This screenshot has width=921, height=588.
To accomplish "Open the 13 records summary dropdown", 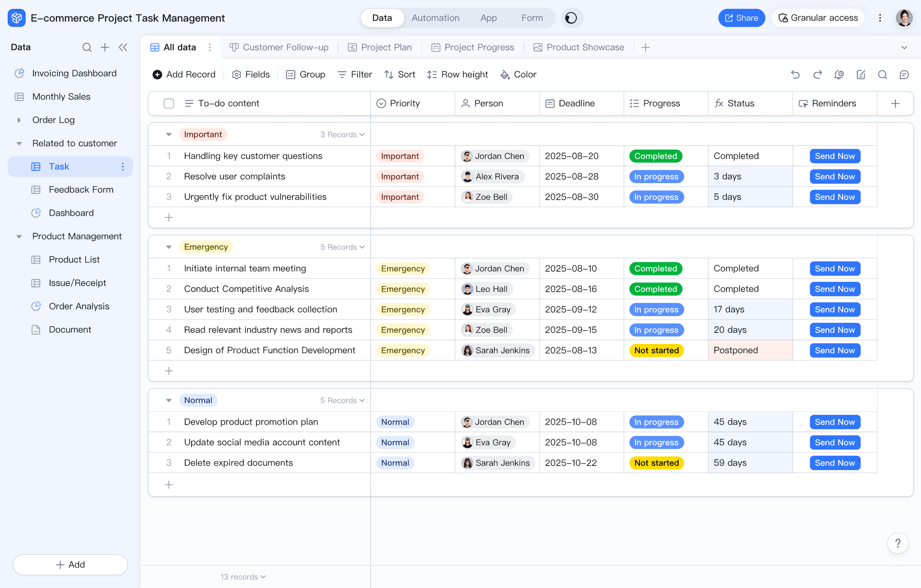I will tap(243, 577).
